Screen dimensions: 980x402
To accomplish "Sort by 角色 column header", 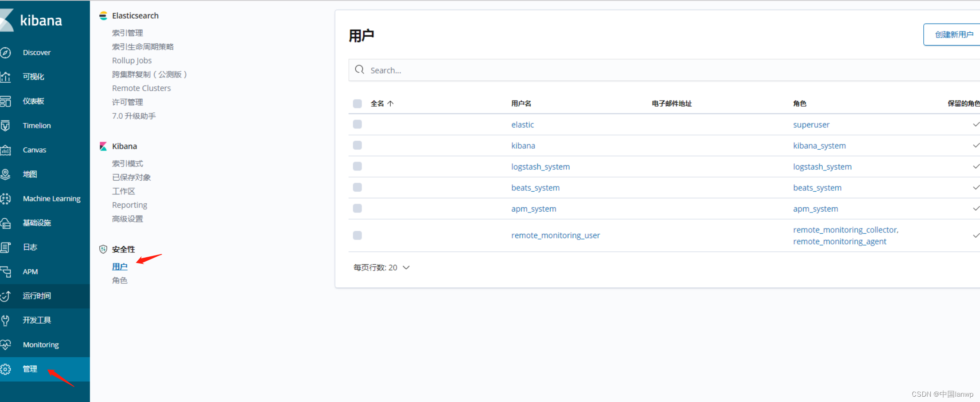I will (x=800, y=104).
